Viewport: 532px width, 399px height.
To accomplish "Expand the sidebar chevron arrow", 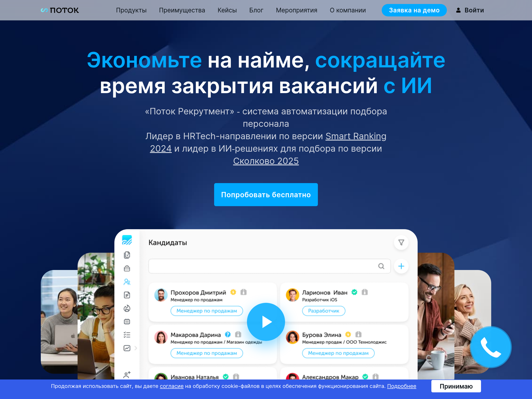I will [136, 348].
